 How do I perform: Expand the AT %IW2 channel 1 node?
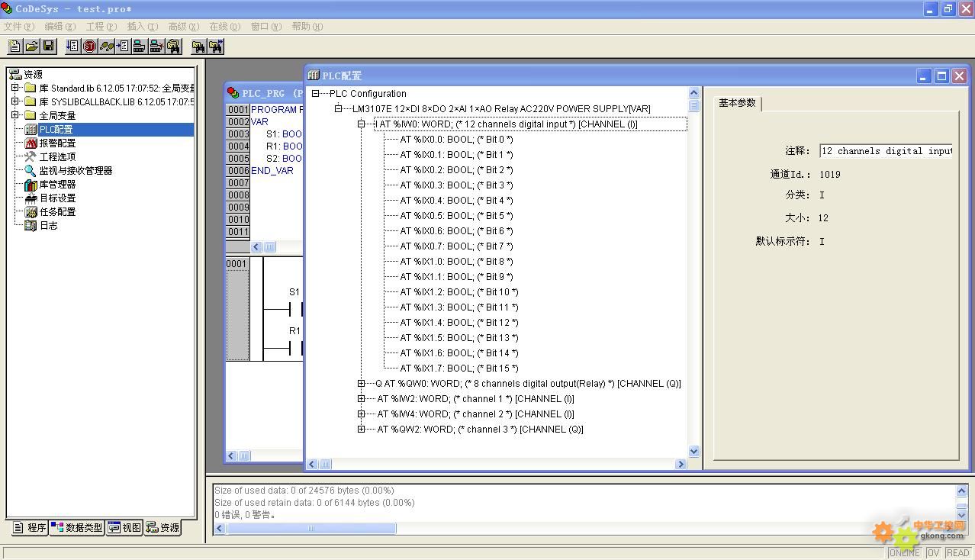pyautogui.click(x=361, y=398)
